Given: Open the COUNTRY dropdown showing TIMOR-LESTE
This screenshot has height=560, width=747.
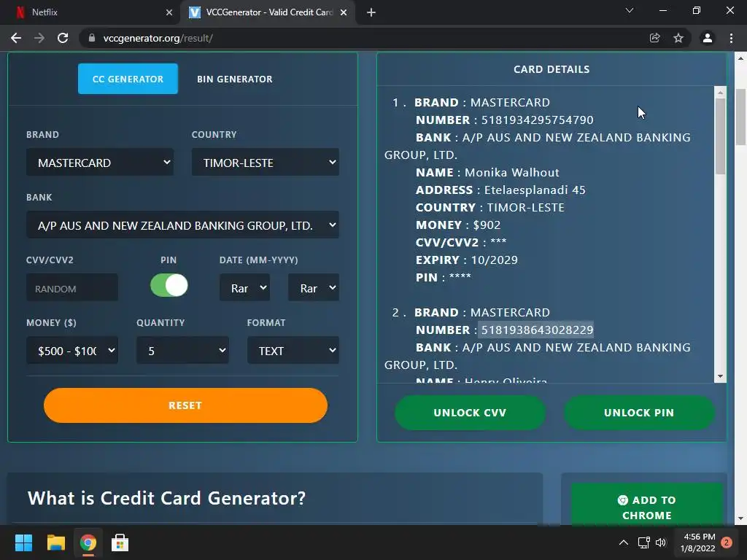Looking at the screenshot, I should 266,163.
